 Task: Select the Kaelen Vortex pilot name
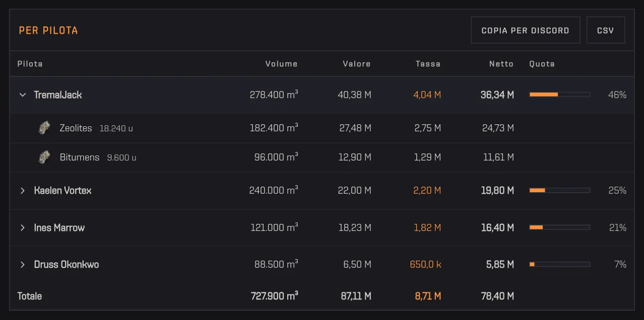click(x=63, y=190)
